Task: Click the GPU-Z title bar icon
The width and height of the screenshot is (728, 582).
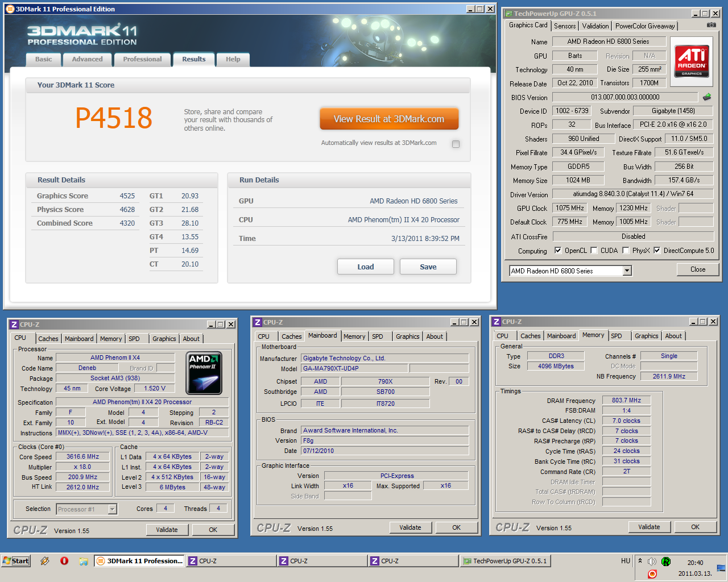Action: click(508, 14)
